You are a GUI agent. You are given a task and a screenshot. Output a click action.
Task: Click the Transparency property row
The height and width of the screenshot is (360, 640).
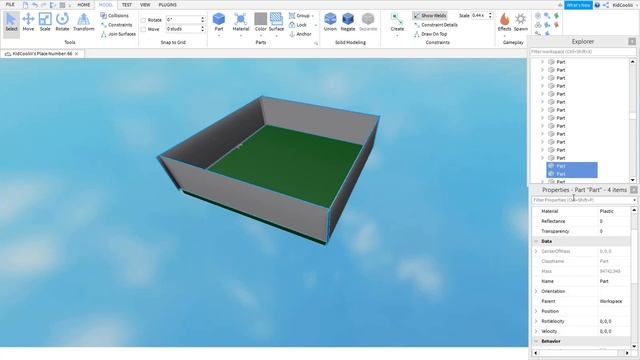tap(581, 231)
